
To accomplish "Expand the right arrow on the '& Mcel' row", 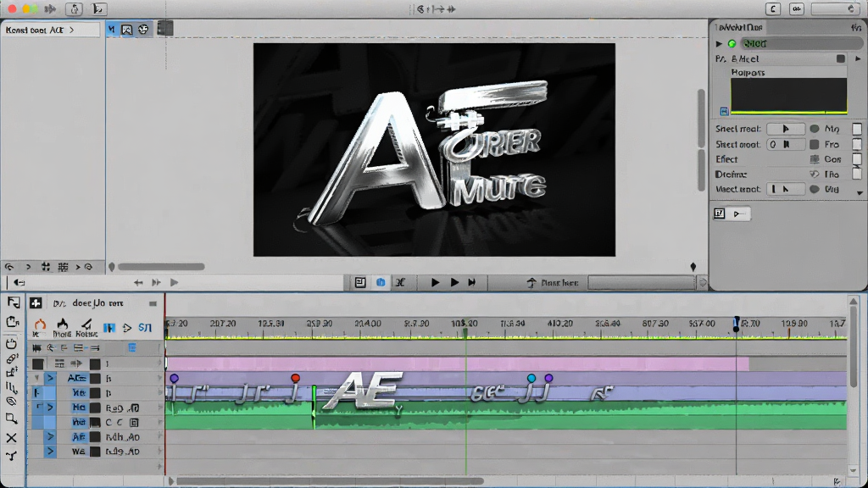I will click(858, 58).
